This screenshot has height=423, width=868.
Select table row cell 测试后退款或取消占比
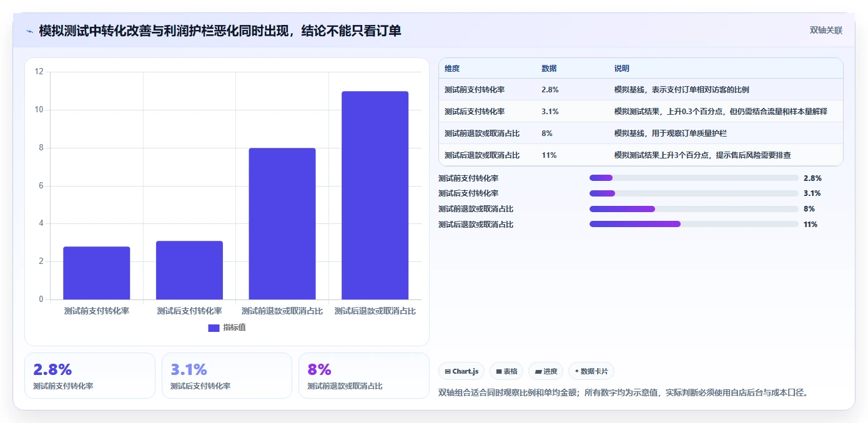[482, 155]
